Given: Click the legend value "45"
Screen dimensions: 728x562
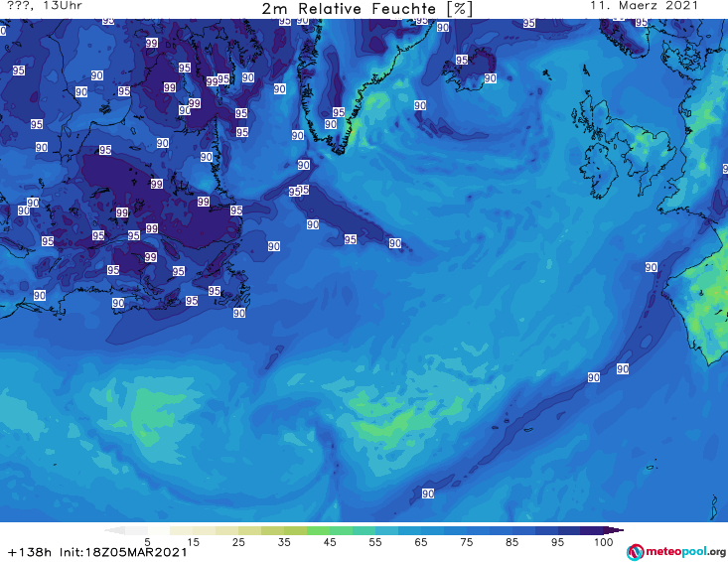Looking at the screenshot, I should [329, 542].
